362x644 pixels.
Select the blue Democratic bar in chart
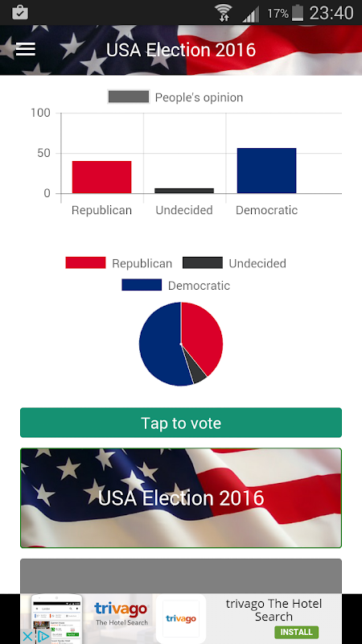(x=267, y=171)
